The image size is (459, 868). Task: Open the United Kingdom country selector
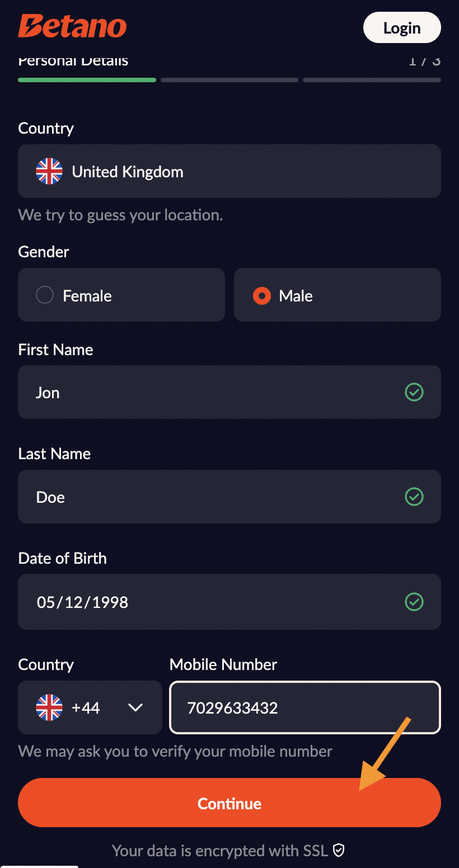click(x=230, y=171)
